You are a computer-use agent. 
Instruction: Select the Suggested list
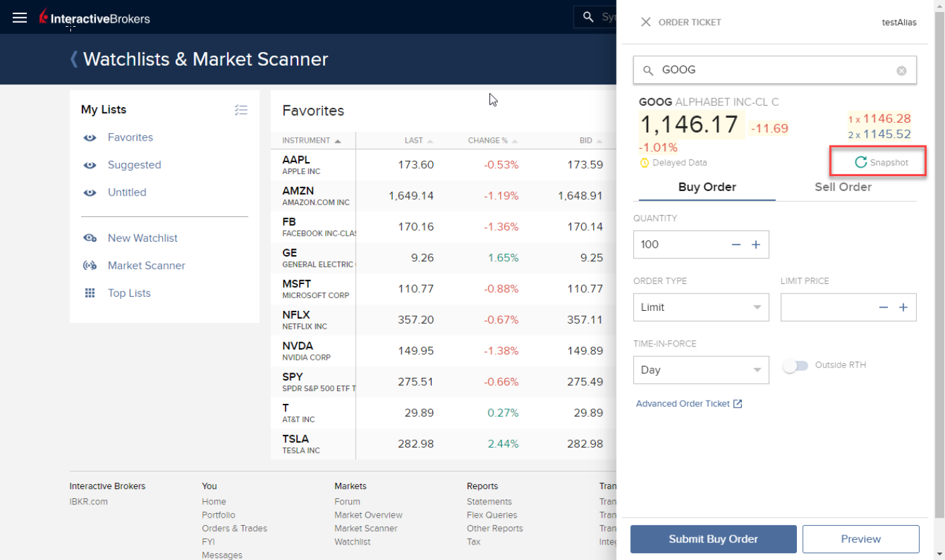pos(134,165)
